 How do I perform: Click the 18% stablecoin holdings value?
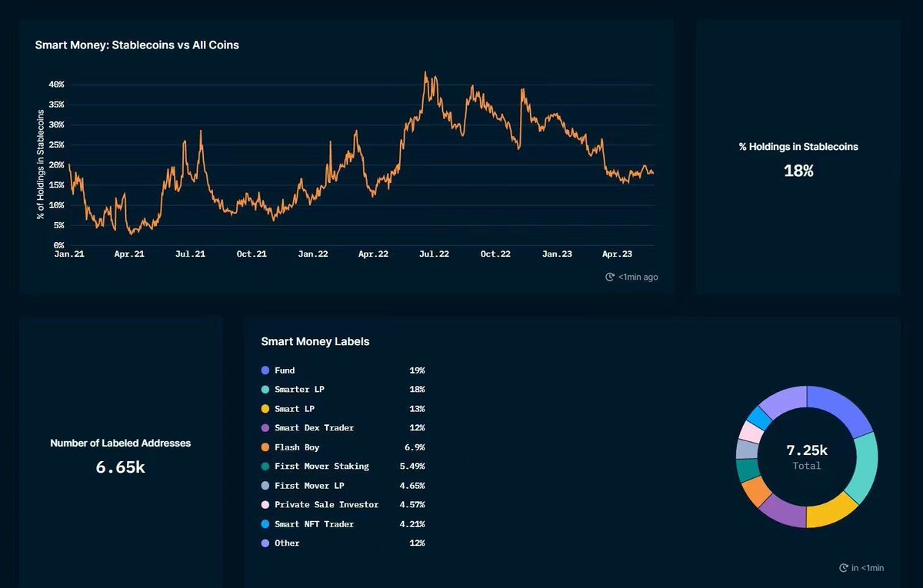798,171
